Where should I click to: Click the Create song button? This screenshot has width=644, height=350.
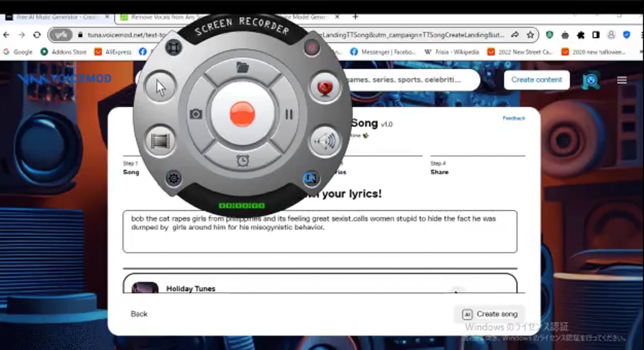(x=489, y=314)
